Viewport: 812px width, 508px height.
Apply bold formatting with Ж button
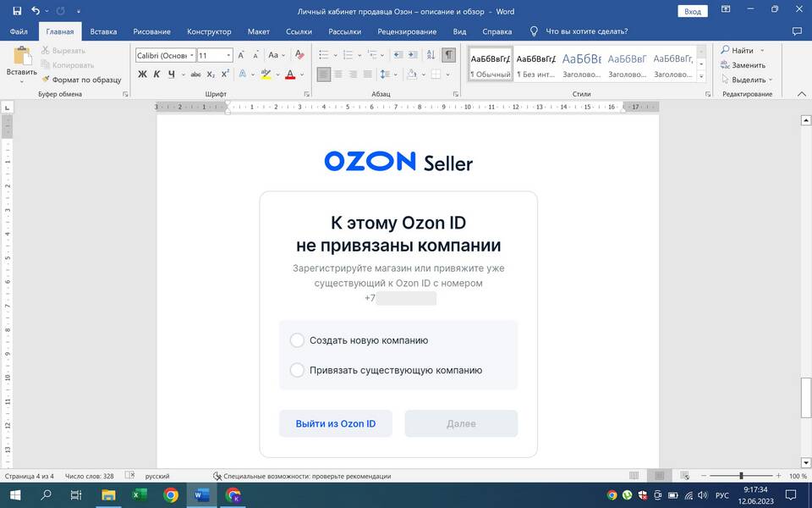pos(142,75)
